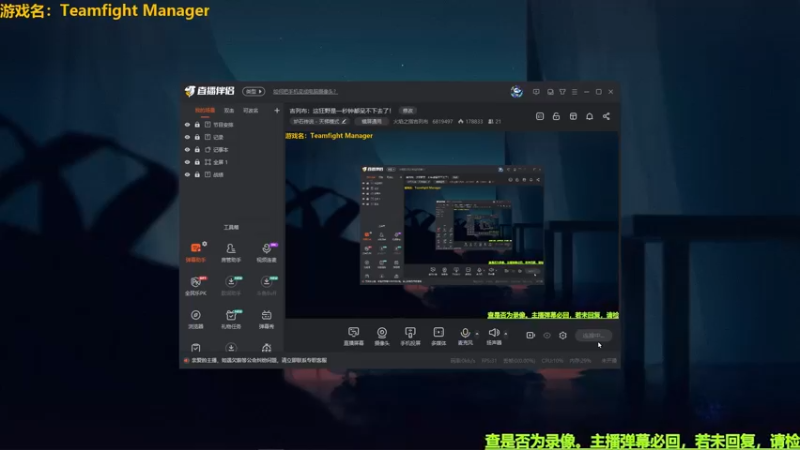Open the 炉石传说 - 天梯模式 category selector

tap(320, 121)
